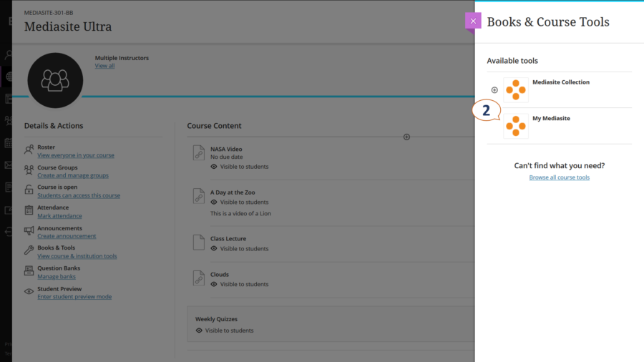Click the Question Banks icon
This screenshot has height=362, width=644.
(29, 270)
